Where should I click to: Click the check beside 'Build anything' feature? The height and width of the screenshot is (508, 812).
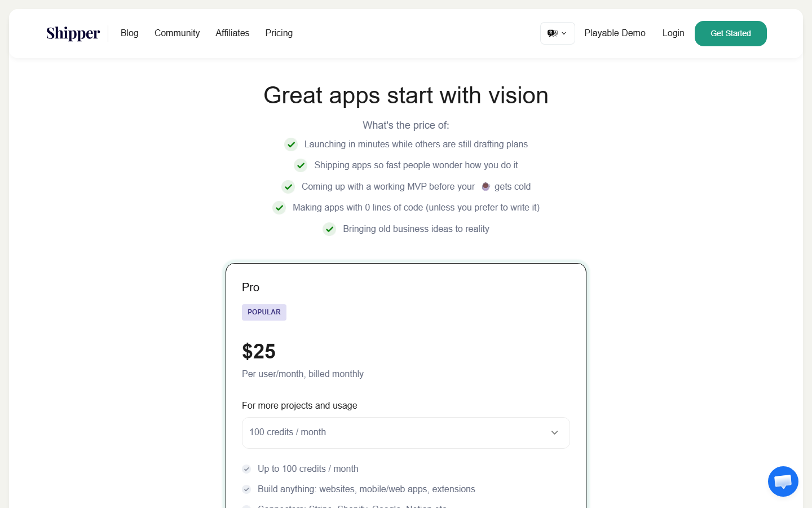[246, 489]
